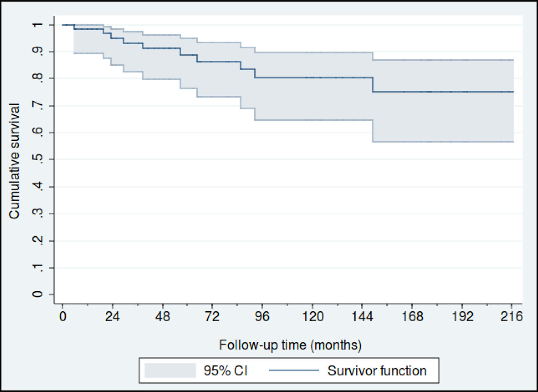This screenshot has height=392, width=538.
Task: Select the 'Survivor function' legend text
Action: tap(377, 371)
